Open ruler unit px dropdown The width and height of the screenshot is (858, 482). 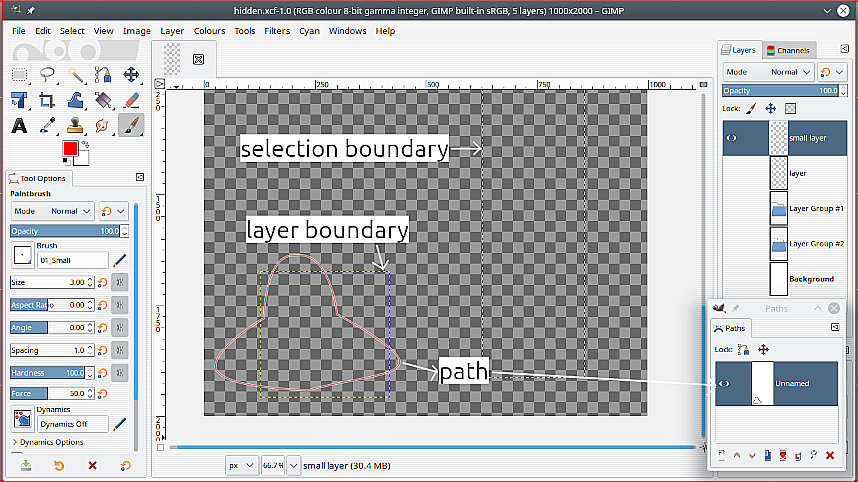point(241,466)
